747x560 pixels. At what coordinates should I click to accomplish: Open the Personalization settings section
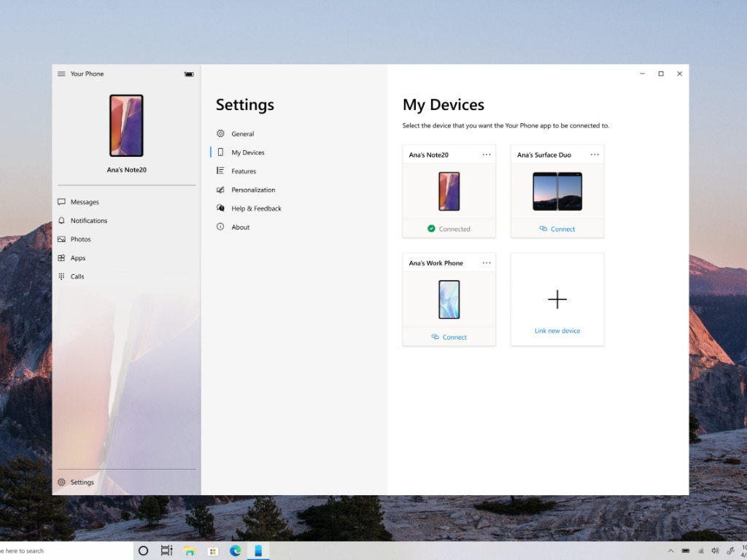pos(253,190)
